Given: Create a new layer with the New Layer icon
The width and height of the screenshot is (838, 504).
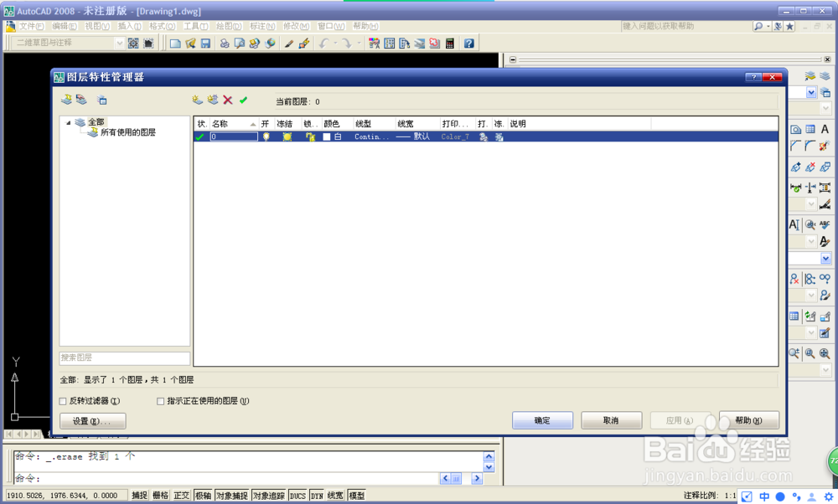Looking at the screenshot, I should (197, 100).
